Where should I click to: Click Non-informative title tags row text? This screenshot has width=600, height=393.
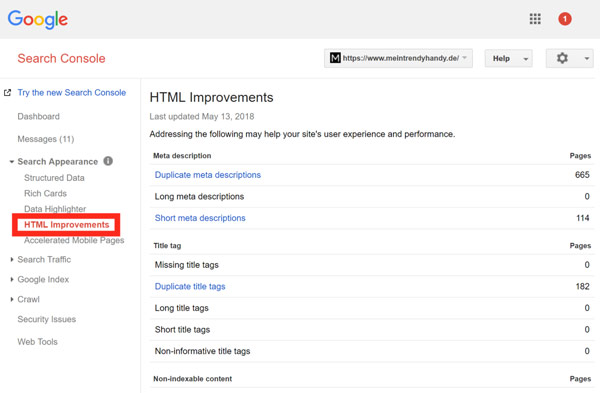coord(202,351)
